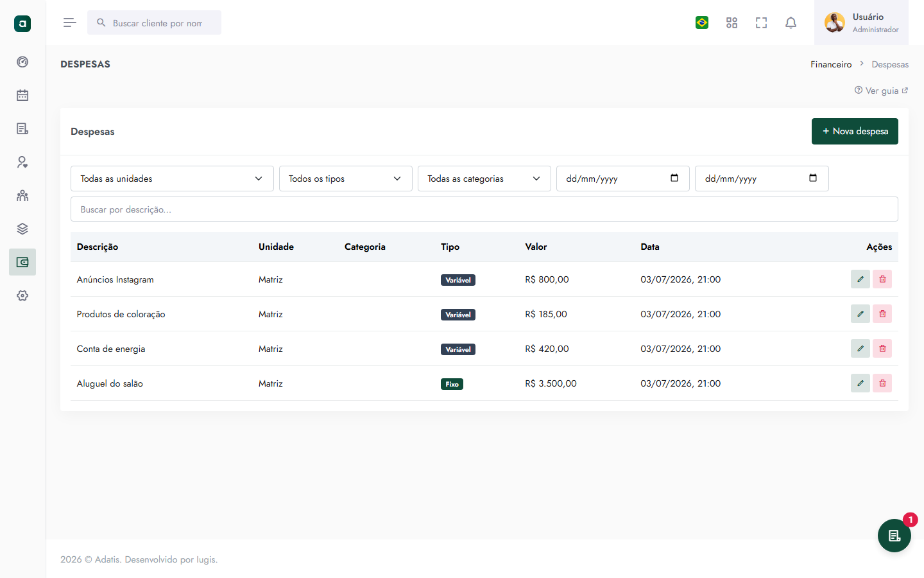Edit the Produtos de coloração expense
Image resolution: width=924 pixels, height=578 pixels.
pyautogui.click(x=860, y=314)
